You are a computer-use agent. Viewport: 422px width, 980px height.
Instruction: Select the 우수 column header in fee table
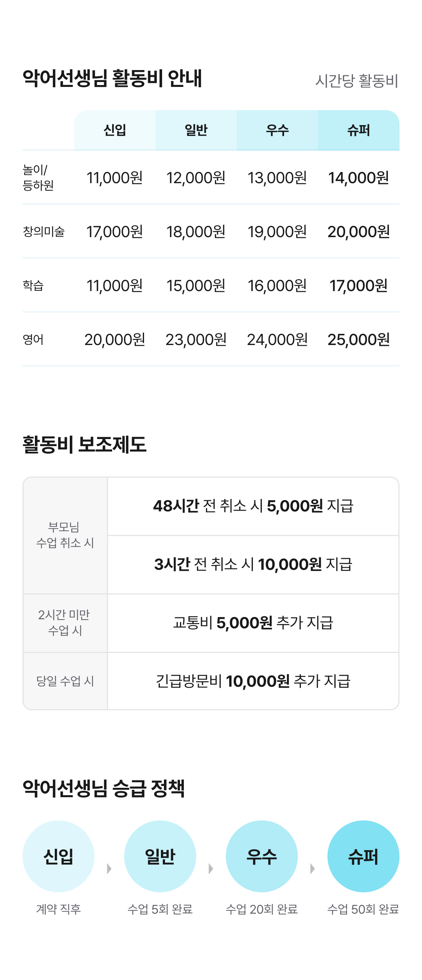[x=277, y=130]
